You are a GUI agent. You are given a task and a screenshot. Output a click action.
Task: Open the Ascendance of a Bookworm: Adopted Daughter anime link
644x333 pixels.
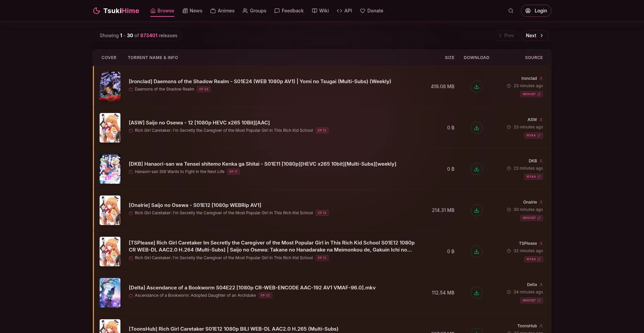pos(195,295)
